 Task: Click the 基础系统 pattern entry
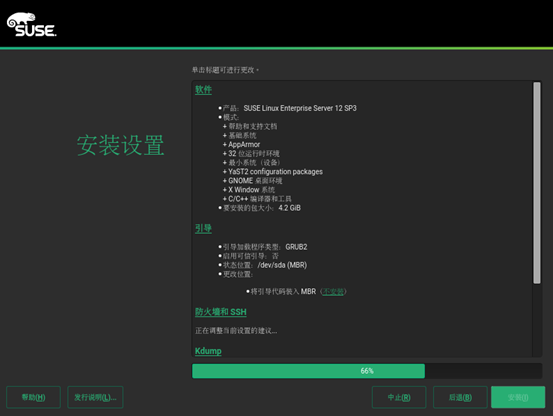pyautogui.click(x=242, y=135)
